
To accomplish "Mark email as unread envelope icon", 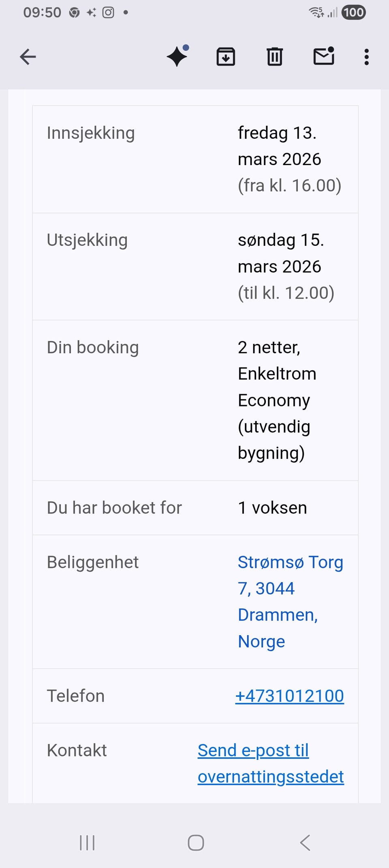I will (x=324, y=56).
